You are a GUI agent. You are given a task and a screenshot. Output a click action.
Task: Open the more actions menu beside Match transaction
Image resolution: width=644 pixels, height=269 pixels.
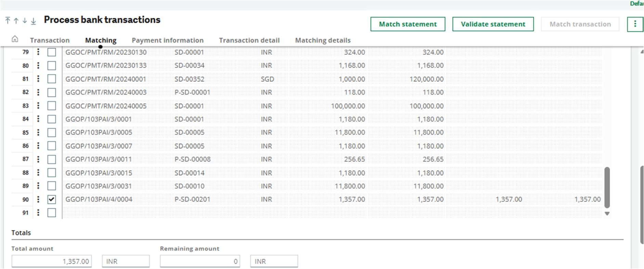tap(635, 24)
